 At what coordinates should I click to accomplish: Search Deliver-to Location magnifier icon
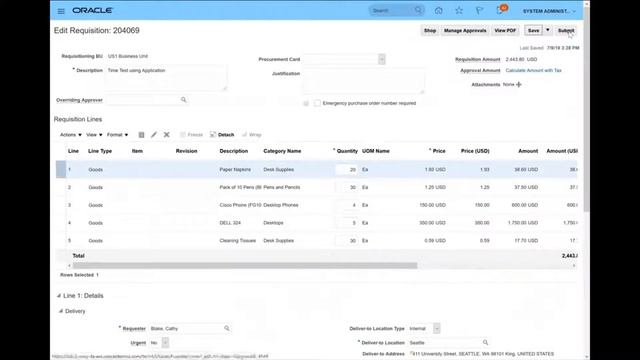click(x=485, y=342)
